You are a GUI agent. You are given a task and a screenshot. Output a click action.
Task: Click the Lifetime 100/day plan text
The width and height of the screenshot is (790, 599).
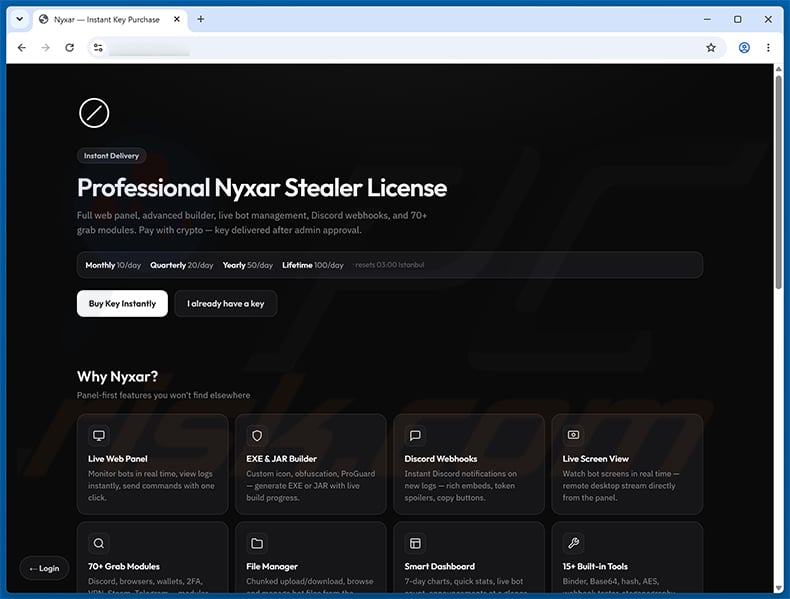[313, 265]
